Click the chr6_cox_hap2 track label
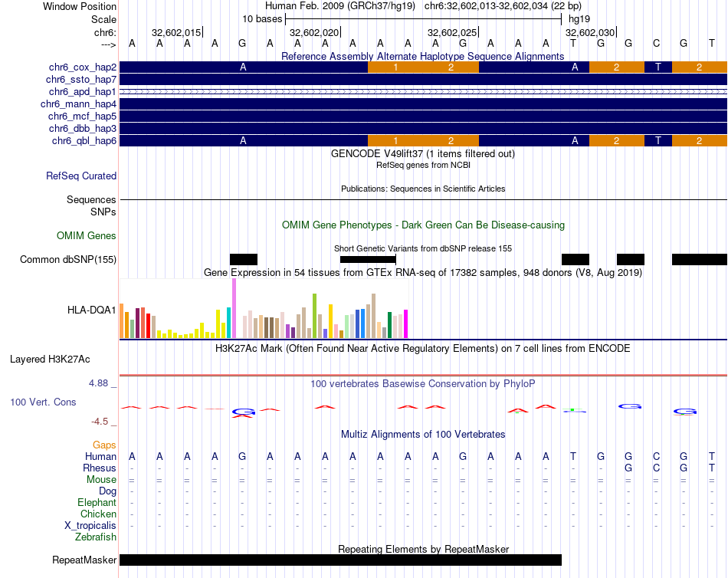 [82, 67]
